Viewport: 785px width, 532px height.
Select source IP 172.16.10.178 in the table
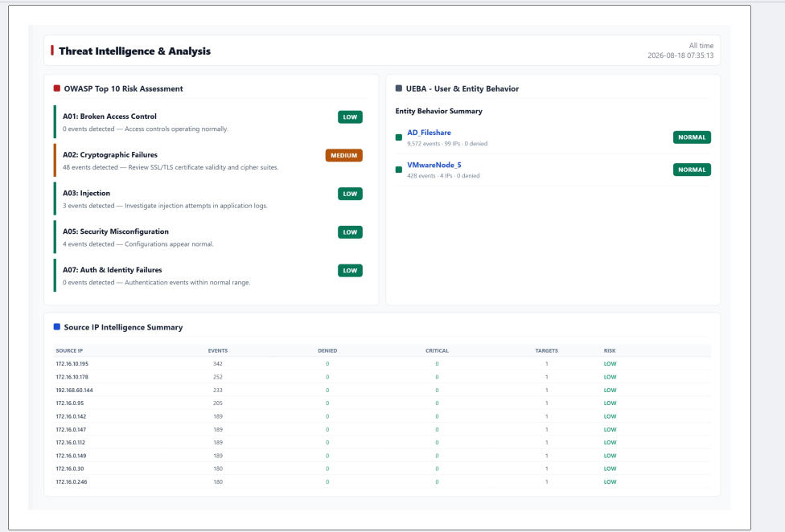pyautogui.click(x=72, y=377)
